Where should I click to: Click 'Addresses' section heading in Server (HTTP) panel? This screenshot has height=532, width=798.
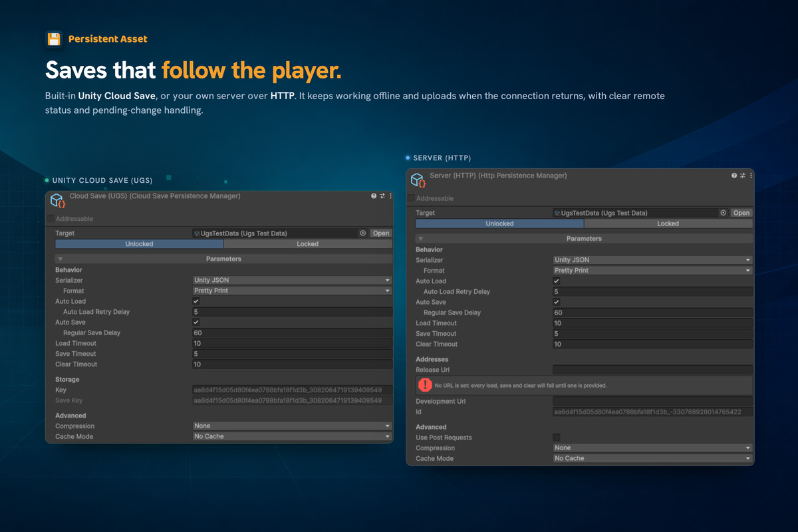(x=432, y=359)
